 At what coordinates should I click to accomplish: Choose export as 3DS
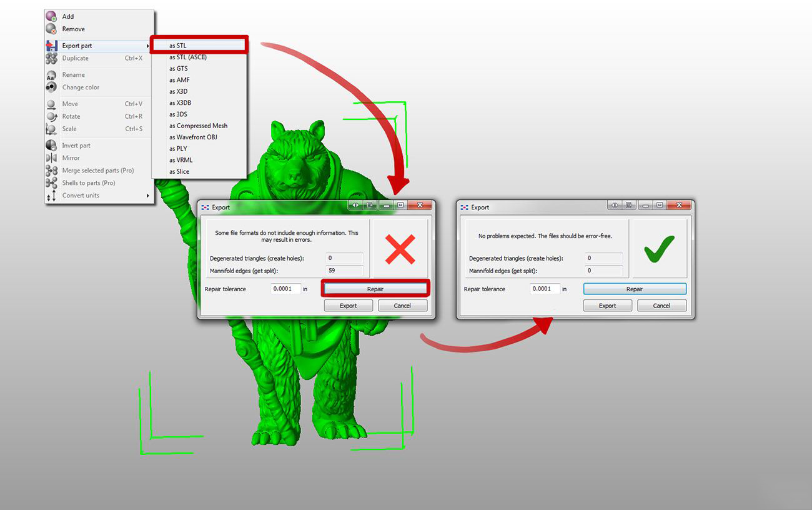click(200, 114)
